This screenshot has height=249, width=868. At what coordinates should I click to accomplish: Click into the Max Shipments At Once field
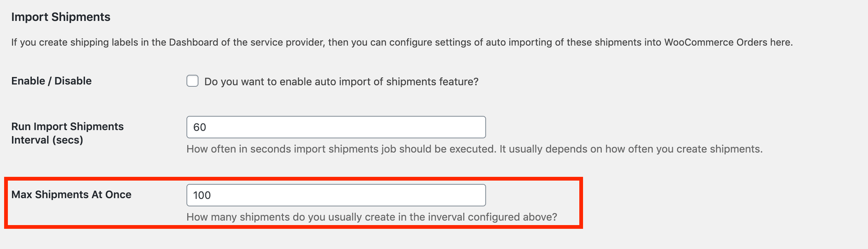[336, 195]
